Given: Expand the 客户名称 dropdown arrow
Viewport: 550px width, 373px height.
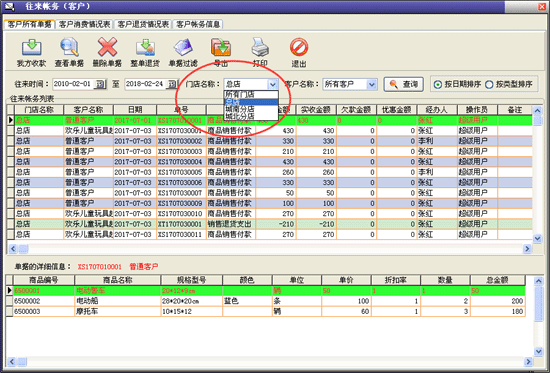Looking at the screenshot, I should point(371,84).
